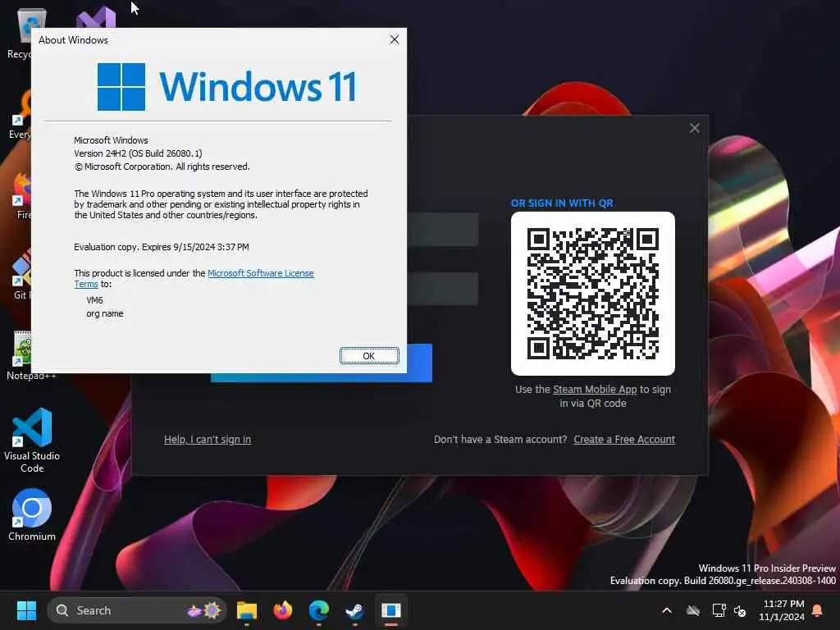Open Firefox from the taskbar

[283, 610]
